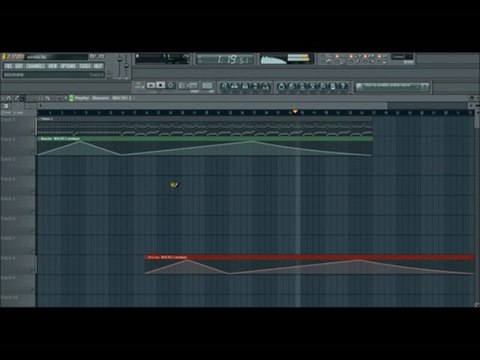The image size is (480, 360).
Task: Toggle mute switch on Track 8
Action: pyautogui.click(x=33, y=271)
